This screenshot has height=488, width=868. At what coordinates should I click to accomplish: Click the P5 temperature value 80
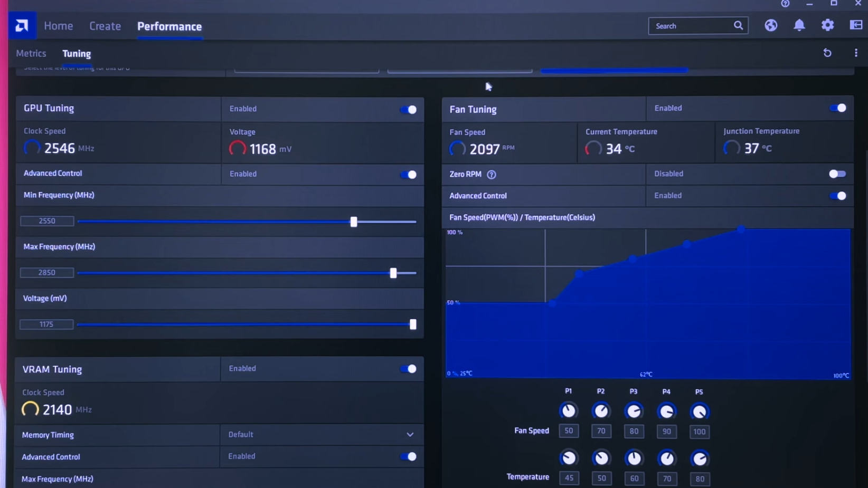pos(700,479)
